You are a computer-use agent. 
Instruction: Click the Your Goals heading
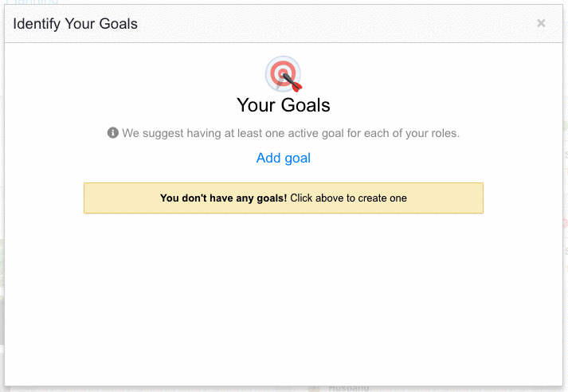tap(284, 105)
